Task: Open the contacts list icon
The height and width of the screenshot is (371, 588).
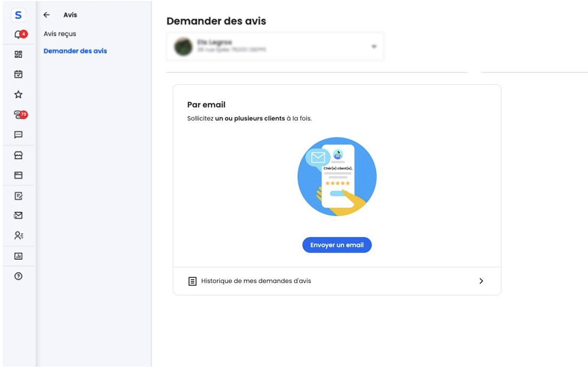Action: click(18, 236)
